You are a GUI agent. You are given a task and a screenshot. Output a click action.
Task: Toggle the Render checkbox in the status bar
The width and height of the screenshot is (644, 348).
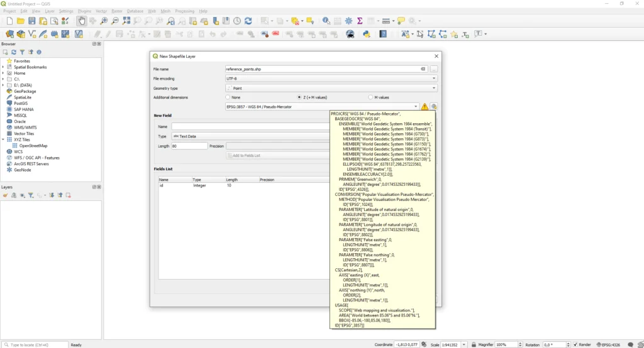575,345
